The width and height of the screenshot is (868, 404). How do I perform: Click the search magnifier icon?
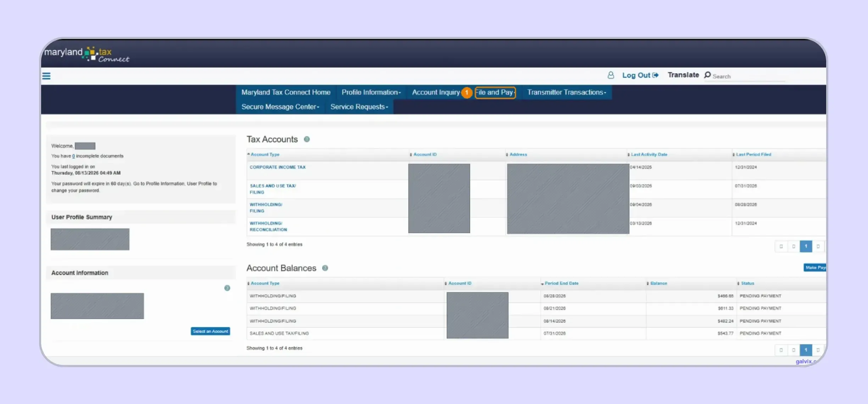(x=707, y=75)
